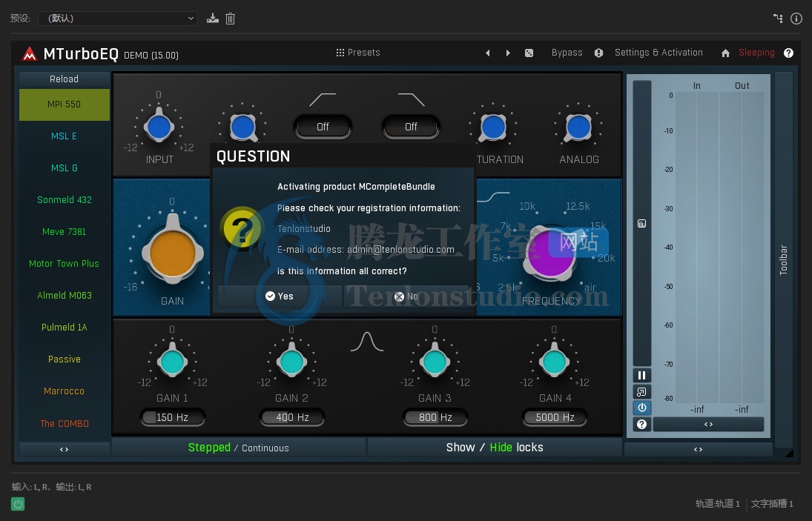This screenshot has height=521, width=812.
Task: Open the 150 Hz frequency selector
Action: [x=173, y=417]
